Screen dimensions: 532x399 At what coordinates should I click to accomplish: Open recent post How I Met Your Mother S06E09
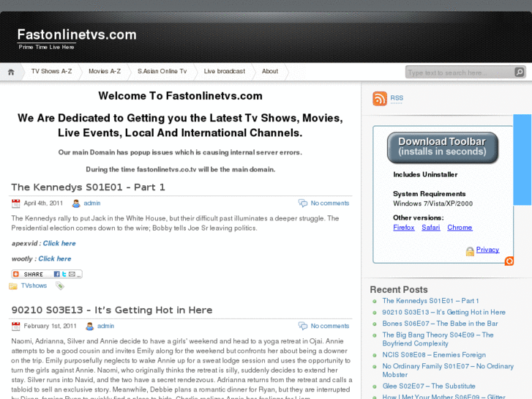pos(443,396)
